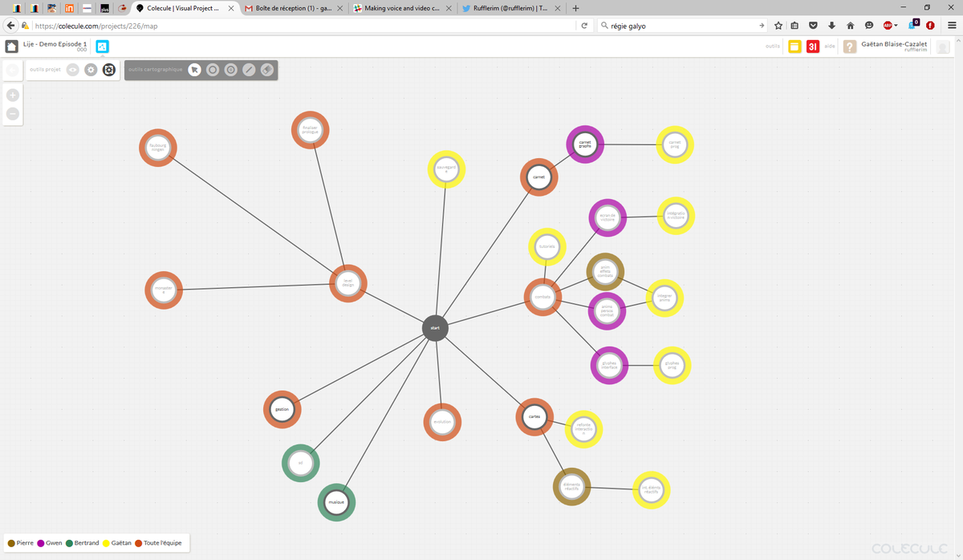Select the pencil line tool in cartographic toolbar
Viewport: 963px width, 560px height.
(248, 70)
